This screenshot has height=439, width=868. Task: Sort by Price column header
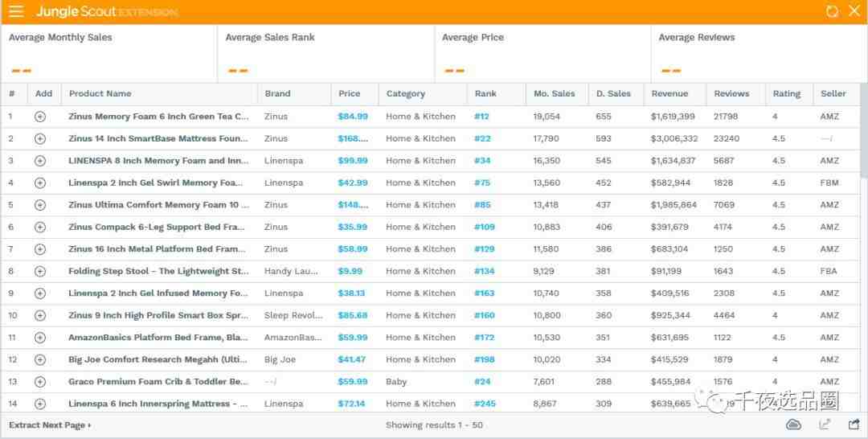click(x=350, y=93)
